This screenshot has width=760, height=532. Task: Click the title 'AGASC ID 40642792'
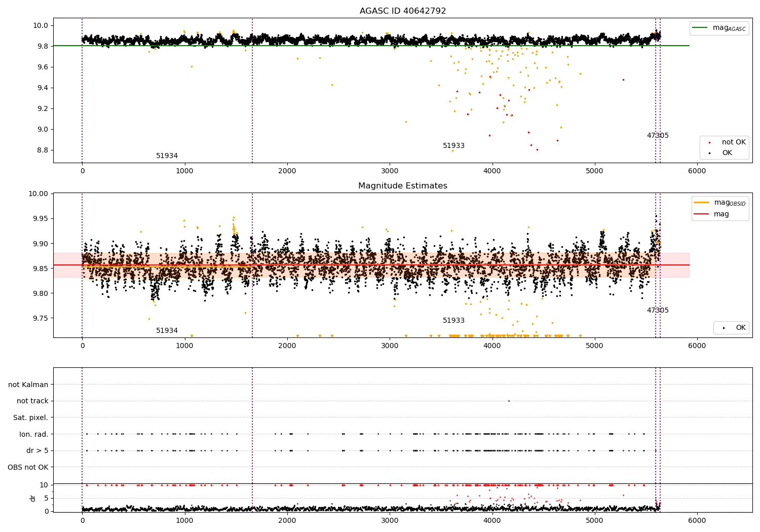pyautogui.click(x=403, y=11)
